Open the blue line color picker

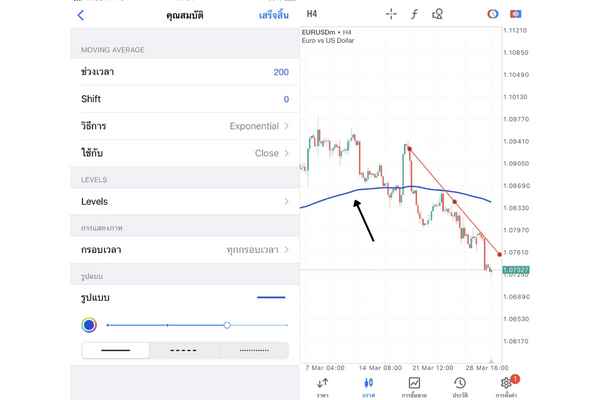click(x=89, y=325)
